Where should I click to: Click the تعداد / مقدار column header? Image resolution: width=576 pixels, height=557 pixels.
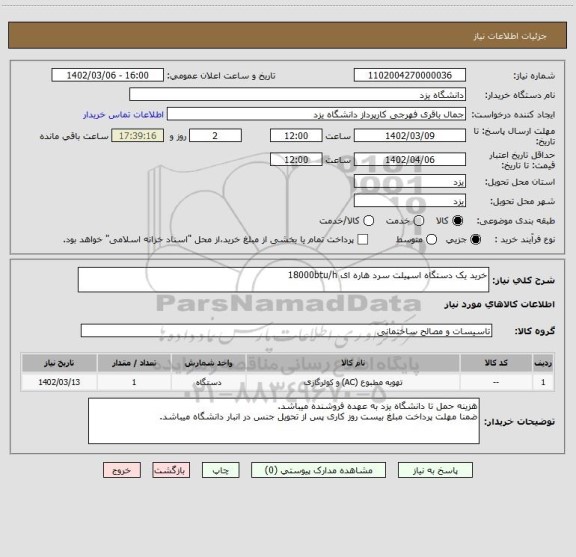pyautogui.click(x=134, y=363)
